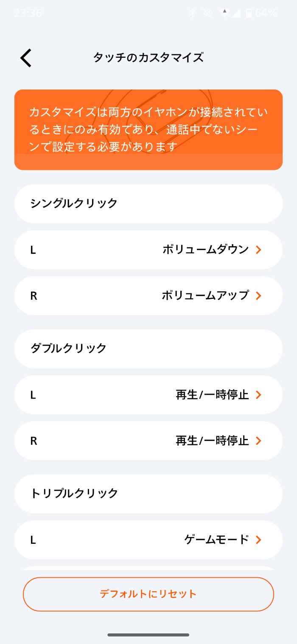Open single-click L chevron next to ボリュームダウン
Image resolution: width=297 pixels, height=644 pixels.
coord(258,250)
